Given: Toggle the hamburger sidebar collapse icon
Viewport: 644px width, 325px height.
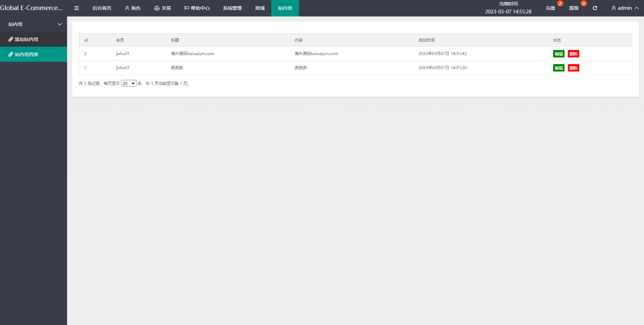Looking at the screenshot, I should click(x=76, y=8).
